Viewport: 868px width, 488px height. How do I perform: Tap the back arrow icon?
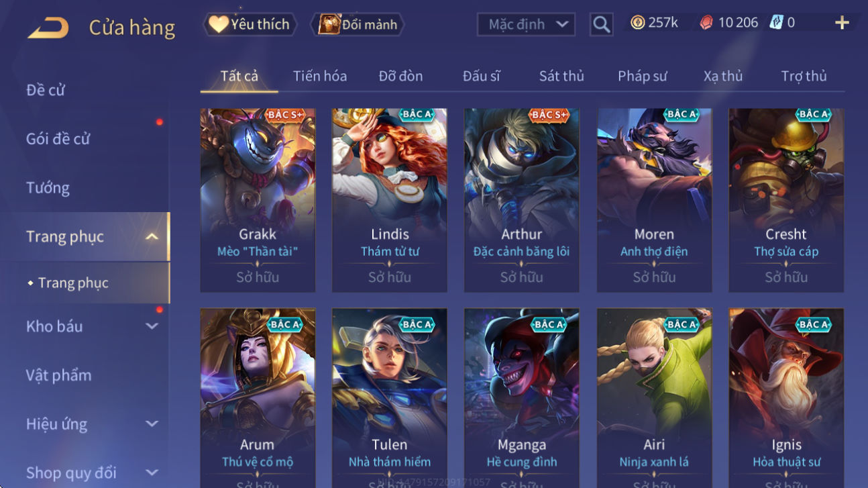(x=48, y=28)
